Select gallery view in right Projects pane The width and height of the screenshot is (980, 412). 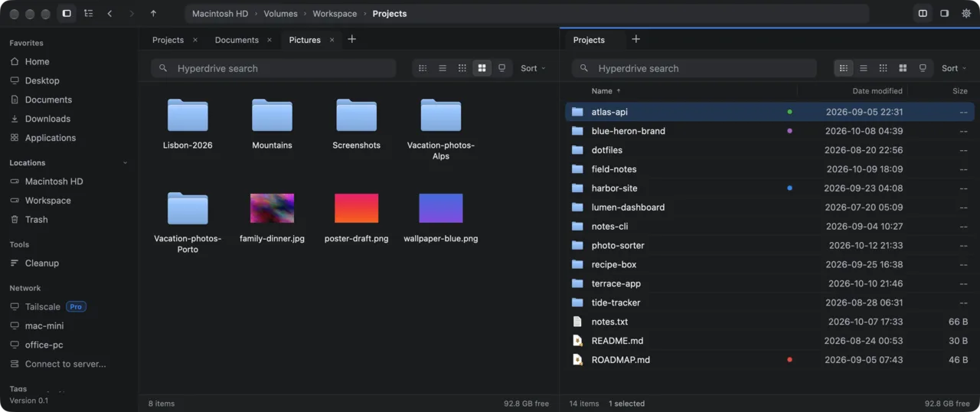pos(923,68)
